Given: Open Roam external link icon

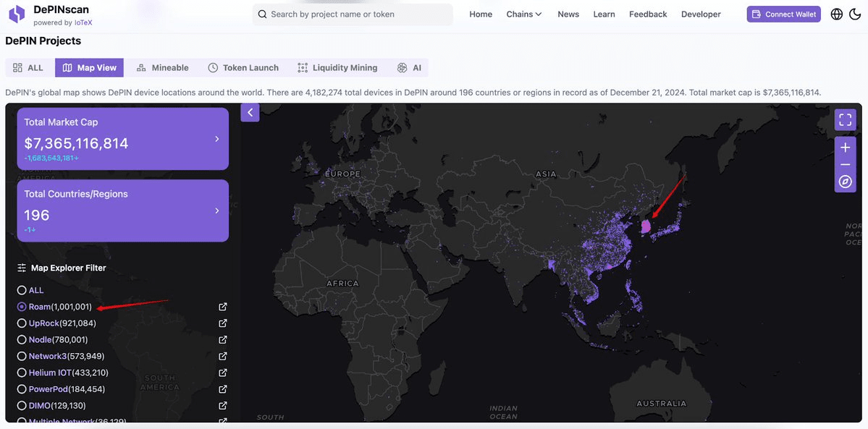Looking at the screenshot, I should pyautogui.click(x=223, y=307).
